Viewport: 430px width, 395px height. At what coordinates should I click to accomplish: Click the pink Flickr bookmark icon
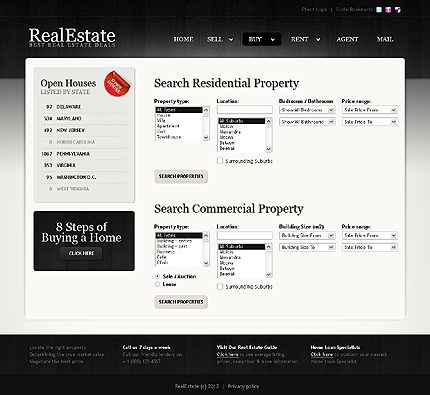pyautogui.click(x=388, y=10)
